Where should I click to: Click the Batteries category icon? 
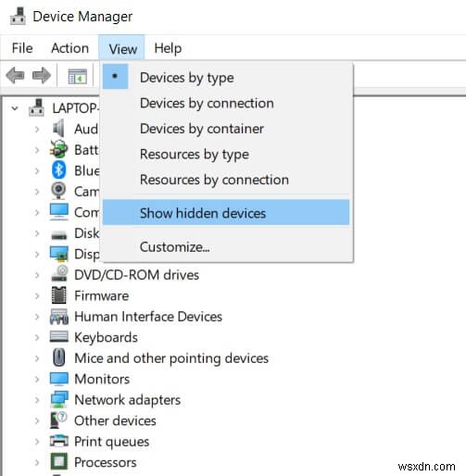(58, 149)
